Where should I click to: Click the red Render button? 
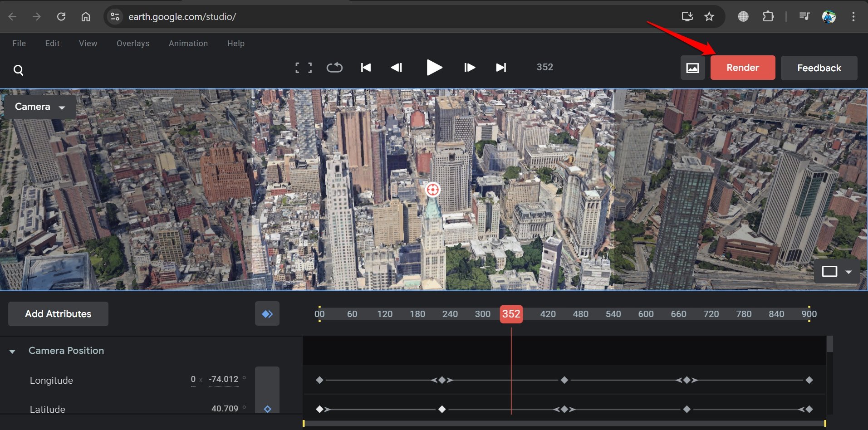pyautogui.click(x=743, y=68)
